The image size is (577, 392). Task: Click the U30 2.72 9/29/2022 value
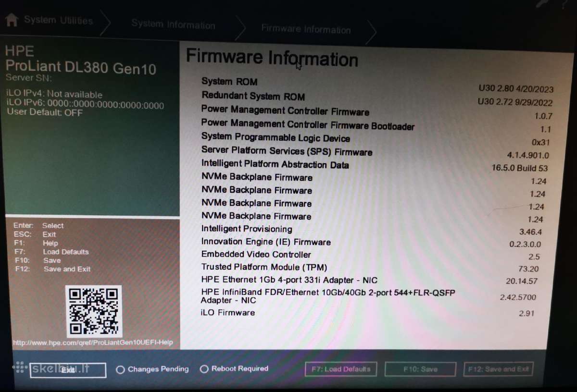515,102
